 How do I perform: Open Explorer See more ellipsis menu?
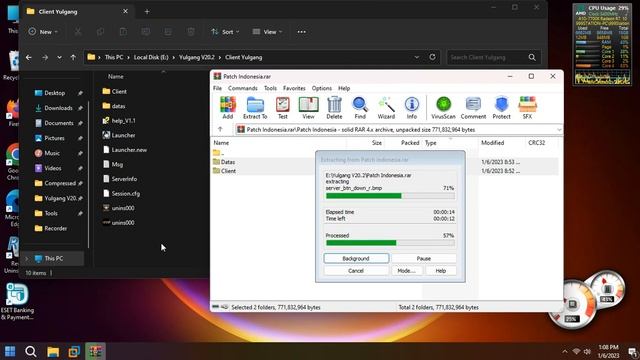click(x=301, y=32)
